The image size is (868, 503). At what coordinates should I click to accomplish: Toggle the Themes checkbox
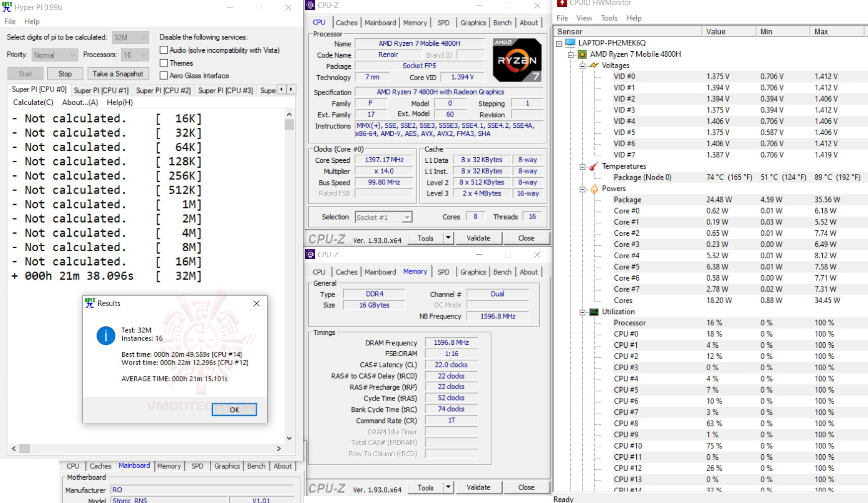pyautogui.click(x=164, y=63)
